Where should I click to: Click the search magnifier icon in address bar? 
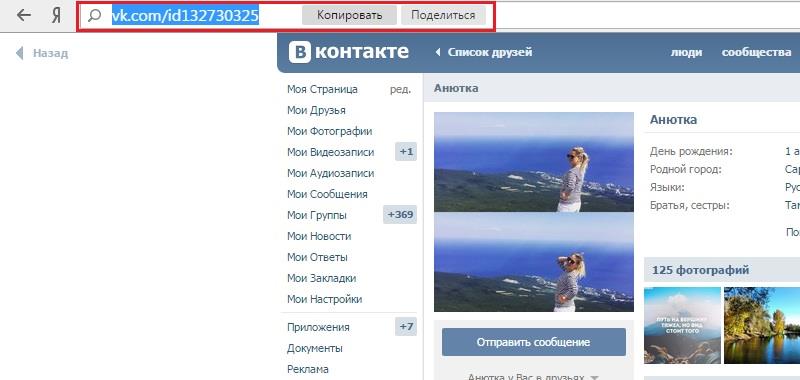click(94, 16)
